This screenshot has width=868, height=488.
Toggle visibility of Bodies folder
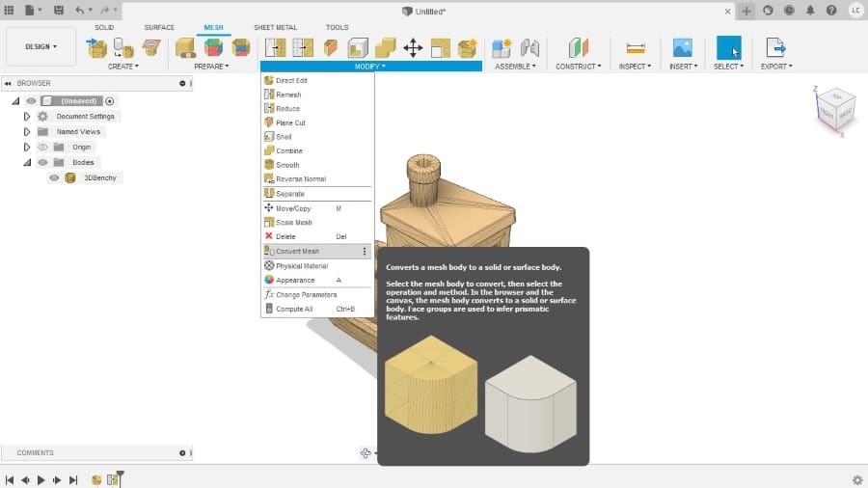pyautogui.click(x=42, y=163)
